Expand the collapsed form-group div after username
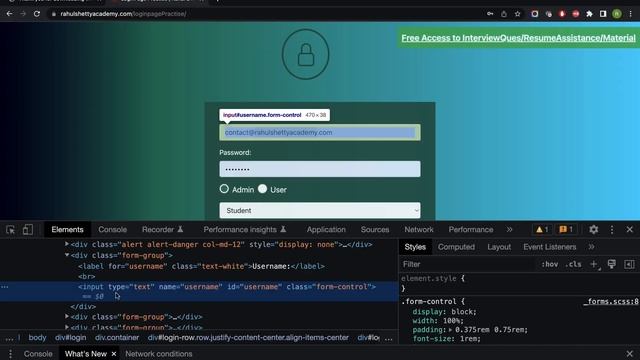Image resolution: width=640 pixels, height=360 pixels. pyautogui.click(x=67, y=316)
